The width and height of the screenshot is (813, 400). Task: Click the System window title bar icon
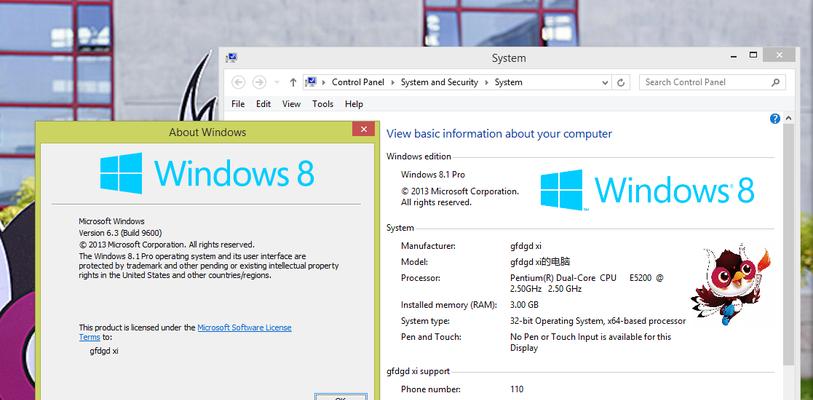[232, 58]
